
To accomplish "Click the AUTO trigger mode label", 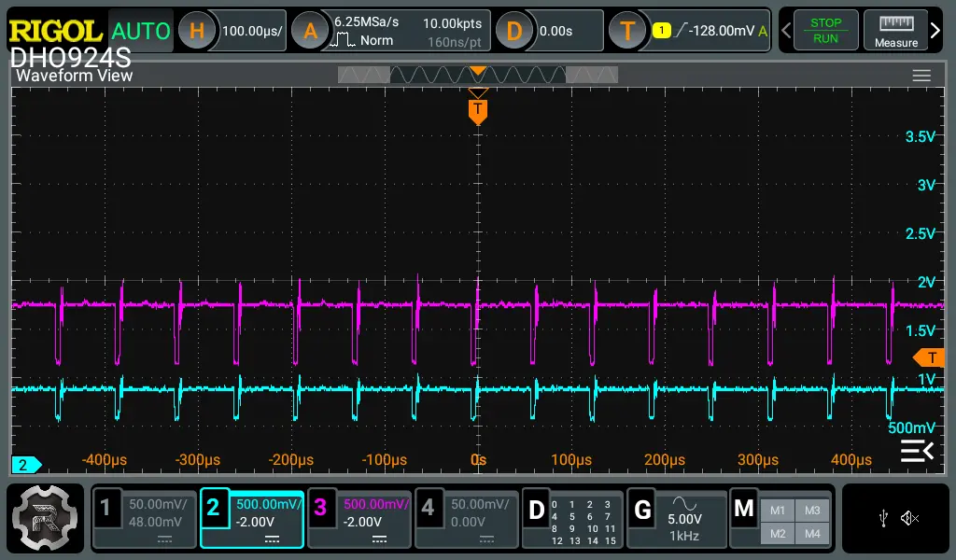I will [x=140, y=31].
